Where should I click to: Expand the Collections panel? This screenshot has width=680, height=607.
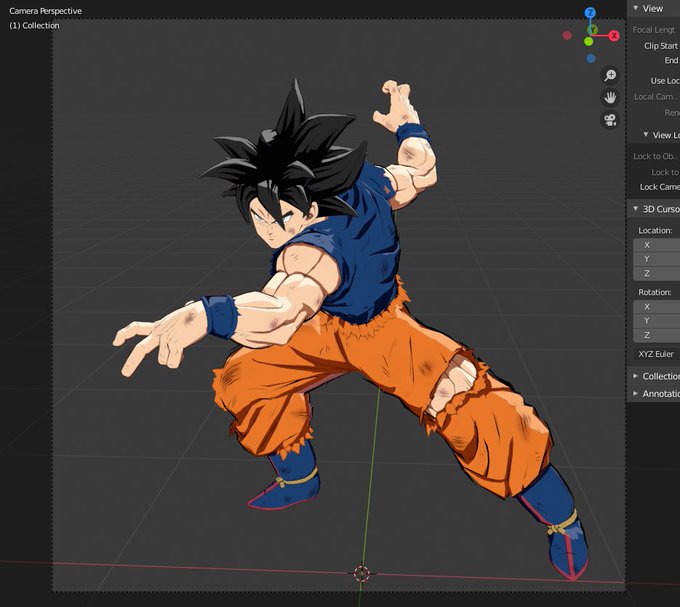[635, 375]
